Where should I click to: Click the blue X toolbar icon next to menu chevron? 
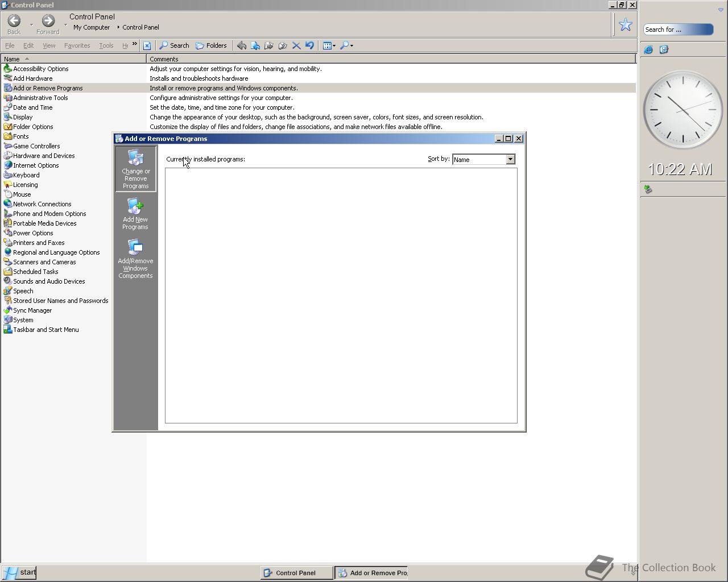[147, 45]
